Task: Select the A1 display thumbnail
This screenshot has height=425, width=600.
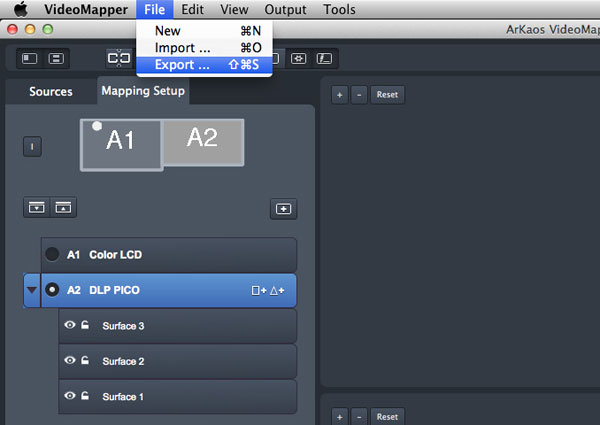Action: coord(122,145)
